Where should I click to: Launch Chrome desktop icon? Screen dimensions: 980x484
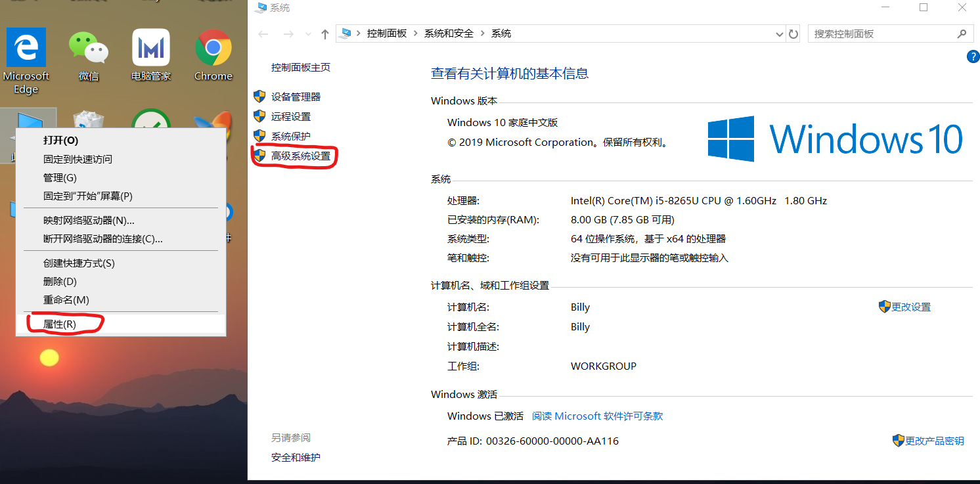pyautogui.click(x=213, y=55)
